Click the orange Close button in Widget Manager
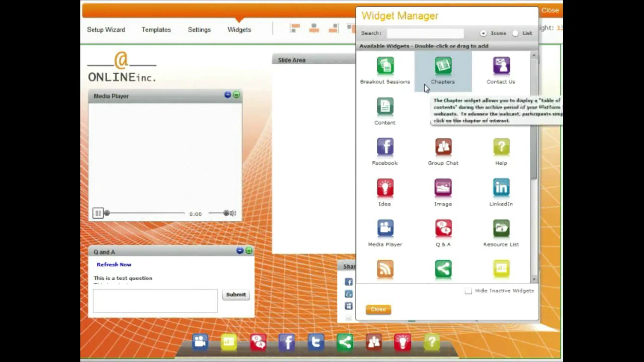Screen dimensions: 644x362 (378, 309)
